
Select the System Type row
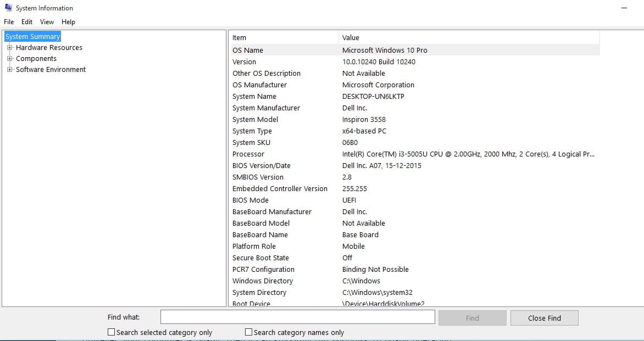(x=415, y=131)
